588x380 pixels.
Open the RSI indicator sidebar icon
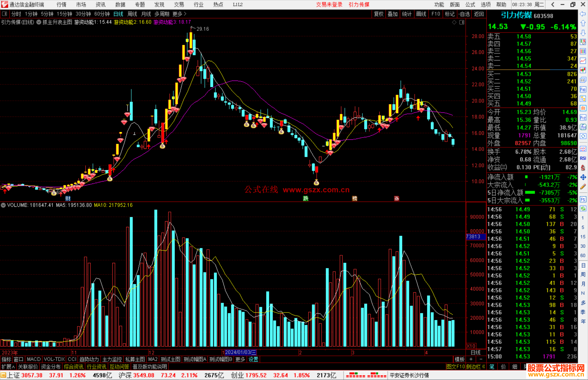[583, 158]
